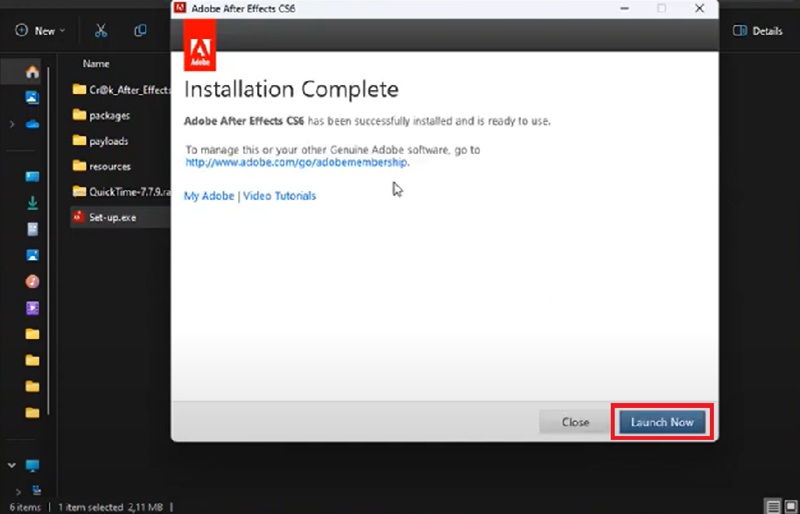Select the Set-up.exe file
Viewport: 800px width, 514px height.
coord(121,217)
